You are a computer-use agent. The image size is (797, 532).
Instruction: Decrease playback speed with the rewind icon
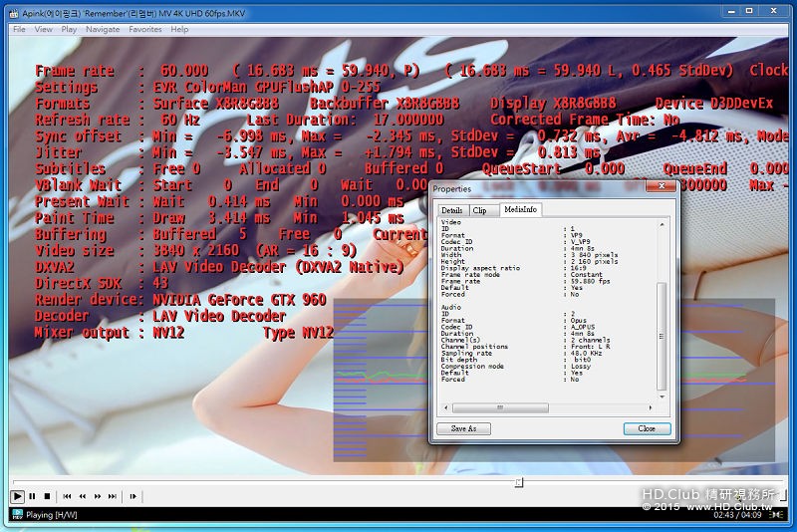[x=83, y=496]
